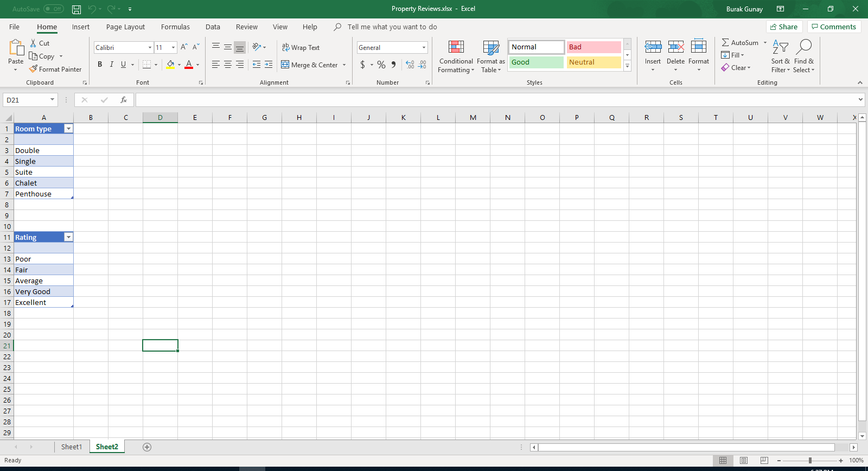Decrease font size with the smaller A icon
This screenshot has height=471, width=868.
pyautogui.click(x=196, y=47)
